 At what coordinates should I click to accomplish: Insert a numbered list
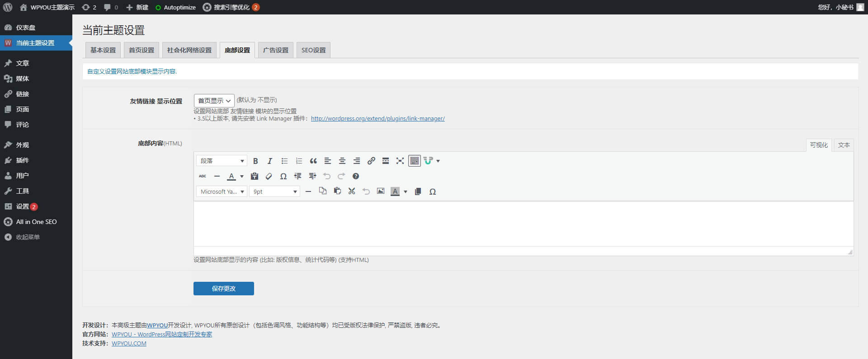pyautogui.click(x=299, y=161)
